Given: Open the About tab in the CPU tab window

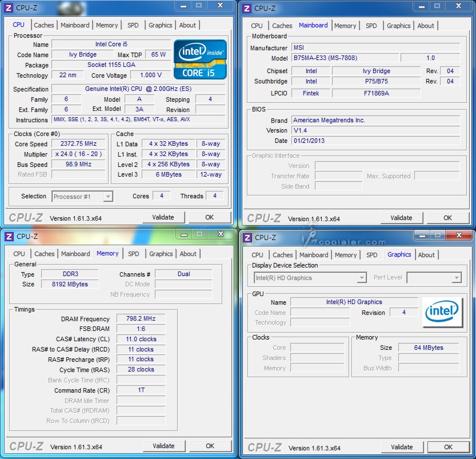Looking at the screenshot, I should point(187,25).
